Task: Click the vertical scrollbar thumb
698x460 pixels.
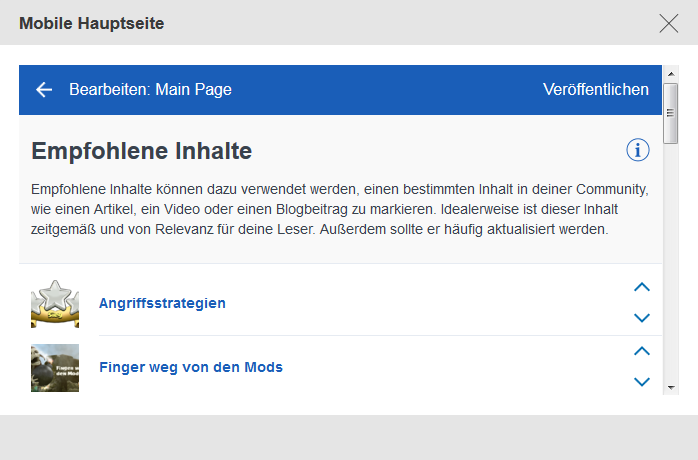Action: [671, 112]
